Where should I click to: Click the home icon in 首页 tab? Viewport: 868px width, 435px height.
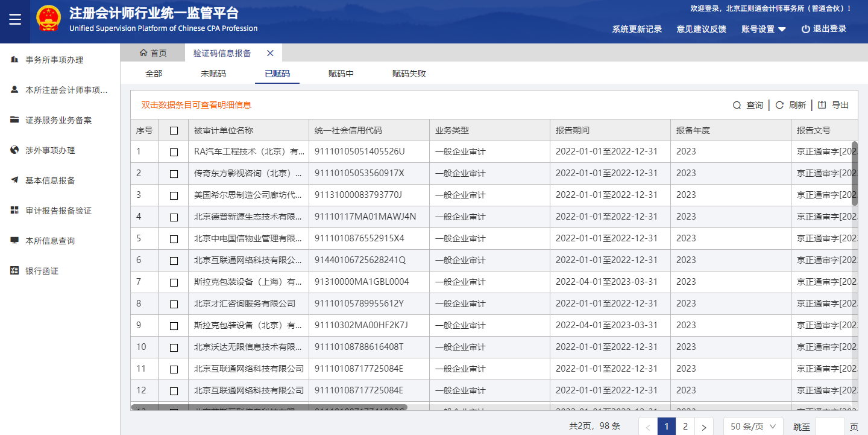143,53
